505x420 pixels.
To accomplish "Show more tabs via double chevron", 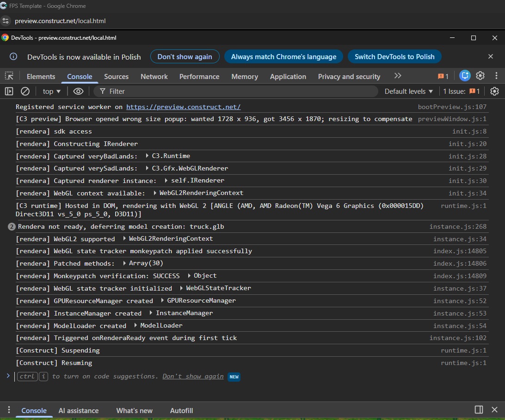I will [x=398, y=76].
